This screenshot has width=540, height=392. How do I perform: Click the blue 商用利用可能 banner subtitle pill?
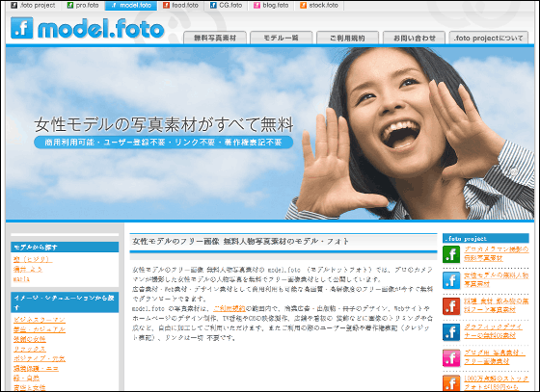pyautogui.click(x=164, y=143)
